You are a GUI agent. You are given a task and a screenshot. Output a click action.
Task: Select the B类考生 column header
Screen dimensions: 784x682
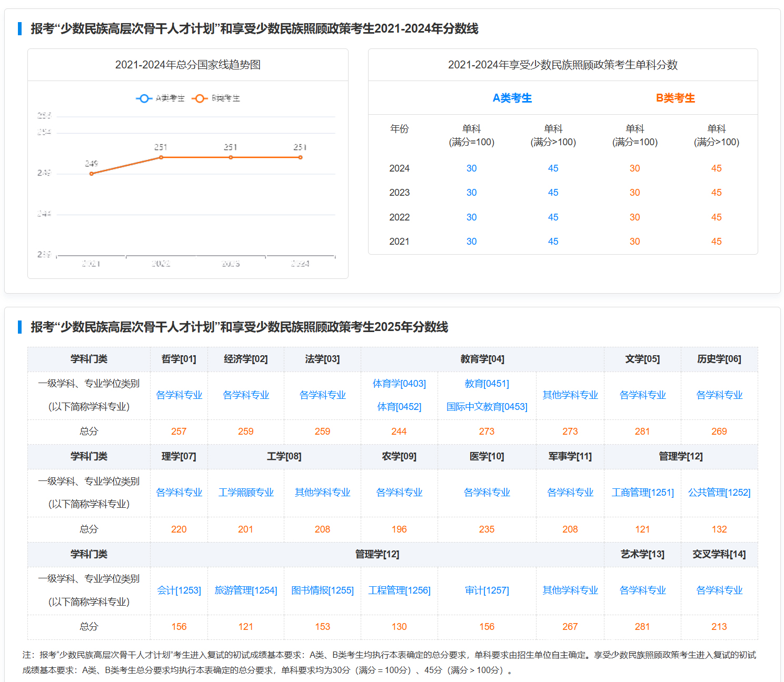[676, 97]
